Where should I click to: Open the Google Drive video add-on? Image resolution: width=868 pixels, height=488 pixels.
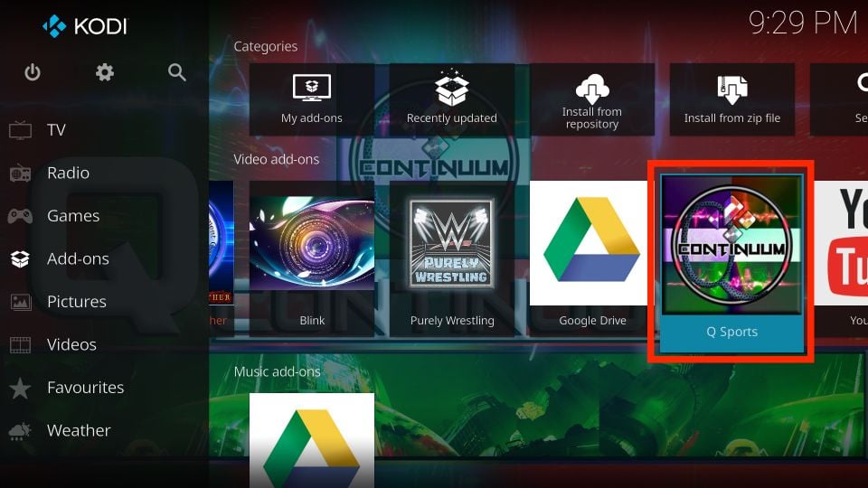[x=591, y=258]
